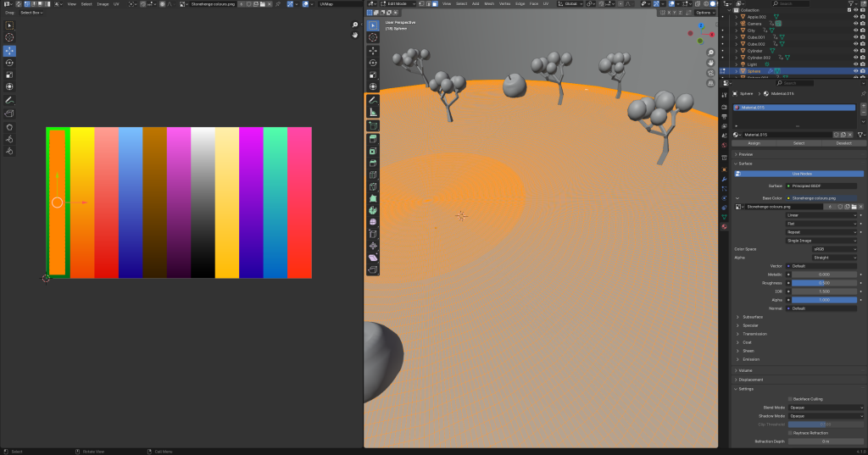868x455 pixels.
Task: Click the Assign material button
Action: [754, 143]
